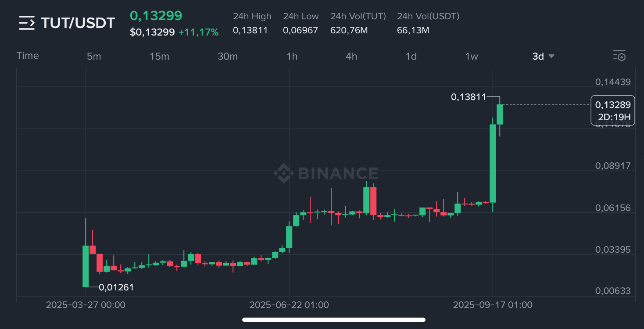Click the +11,17% price change
Viewport: 644px width, 329px height.
(198, 32)
